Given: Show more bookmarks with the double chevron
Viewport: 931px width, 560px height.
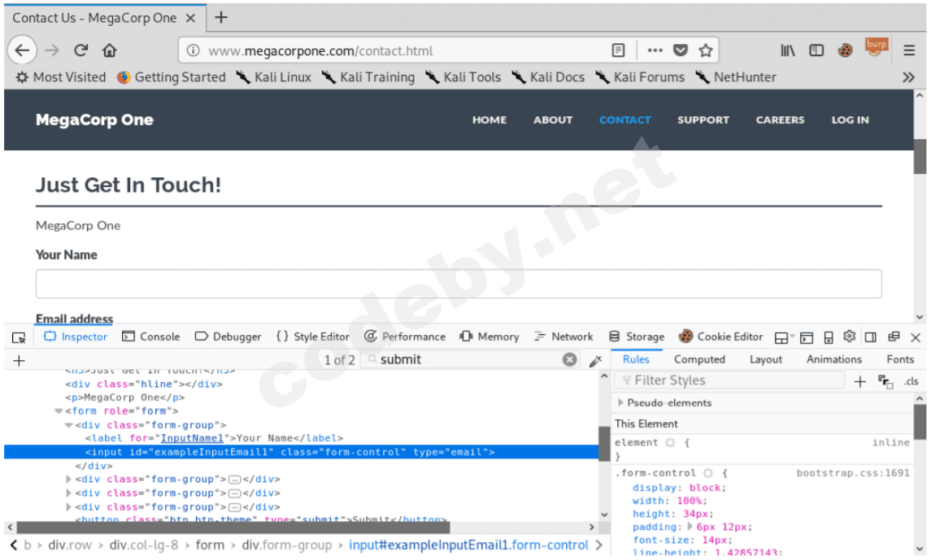Looking at the screenshot, I should point(908,77).
